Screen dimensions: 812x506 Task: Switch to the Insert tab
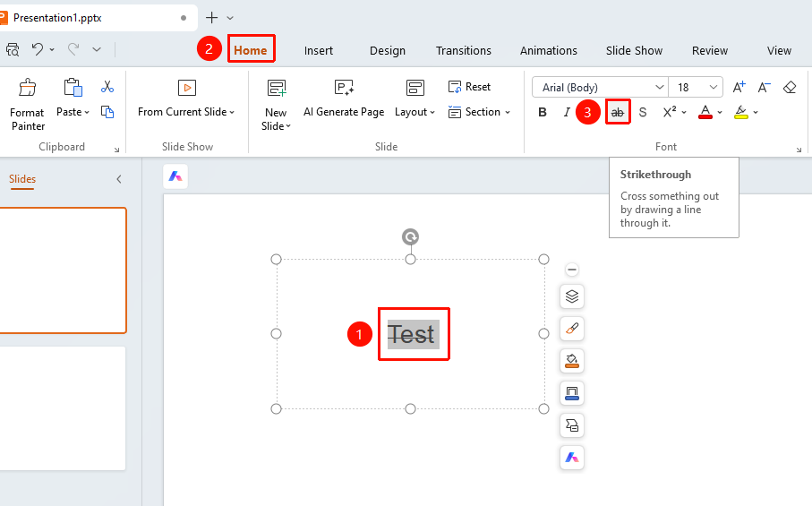coord(319,50)
